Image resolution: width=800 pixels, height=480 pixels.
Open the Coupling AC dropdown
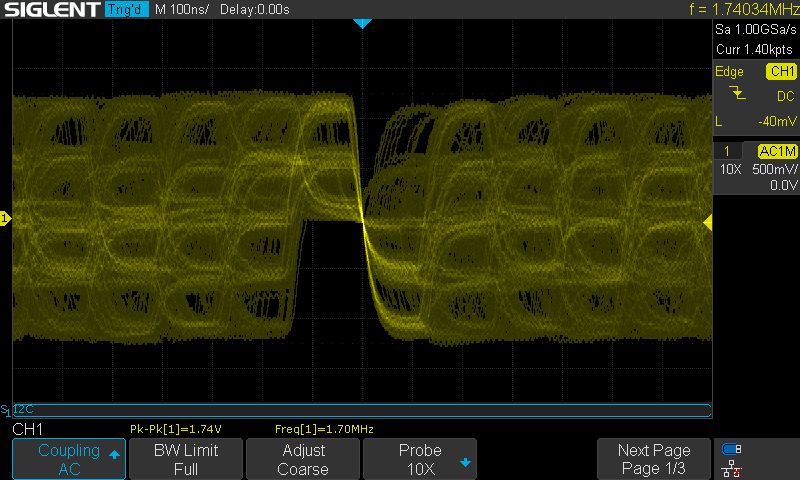coord(69,459)
